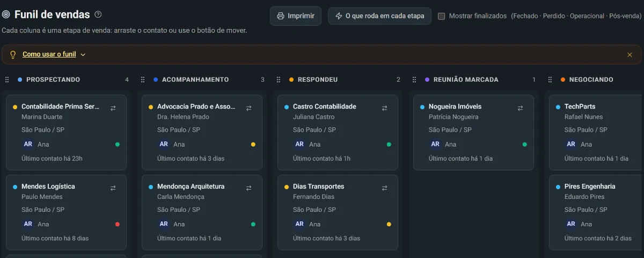Open the Castro Contabilidade card title
This screenshot has width=644, height=258.
coord(325,106)
